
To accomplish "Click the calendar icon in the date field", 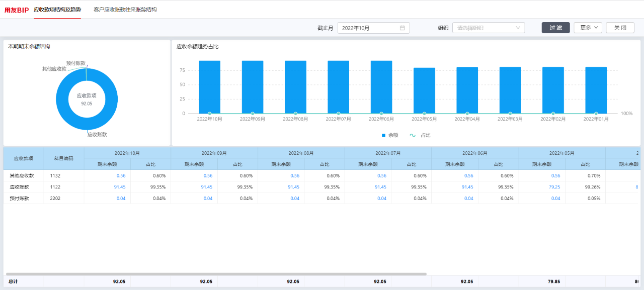I will [x=402, y=28].
